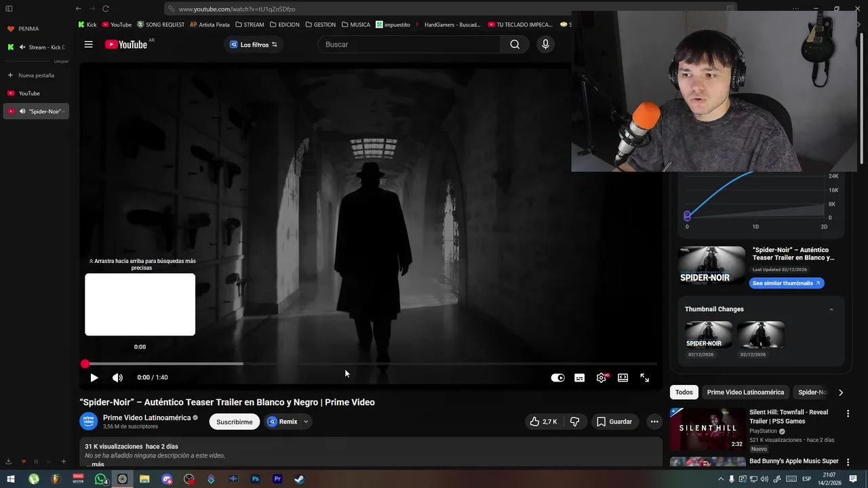Open WhatsApp from the taskbar

pyautogui.click(x=100, y=479)
